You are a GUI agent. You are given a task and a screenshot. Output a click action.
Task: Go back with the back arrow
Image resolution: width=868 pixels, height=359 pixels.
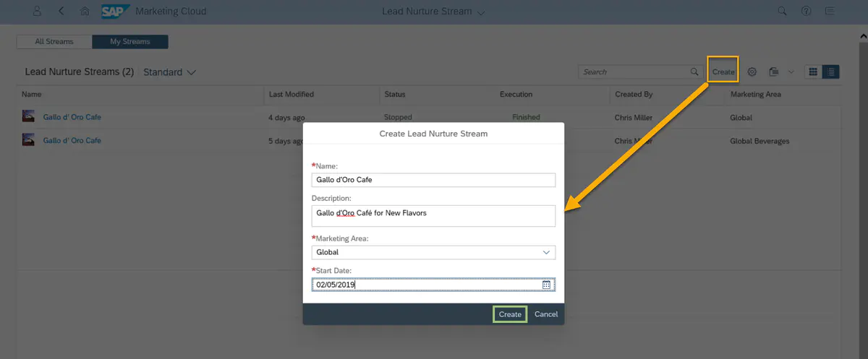(x=61, y=12)
